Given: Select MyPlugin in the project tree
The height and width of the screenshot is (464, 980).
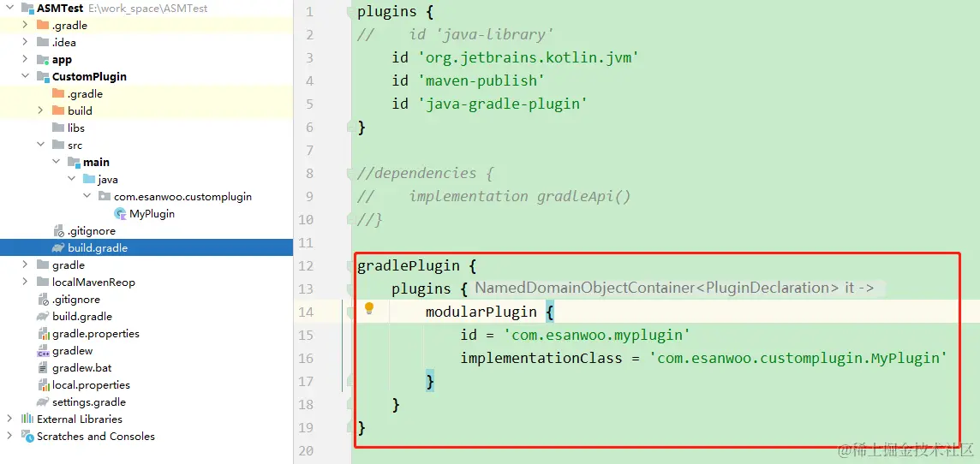Looking at the screenshot, I should point(152,213).
